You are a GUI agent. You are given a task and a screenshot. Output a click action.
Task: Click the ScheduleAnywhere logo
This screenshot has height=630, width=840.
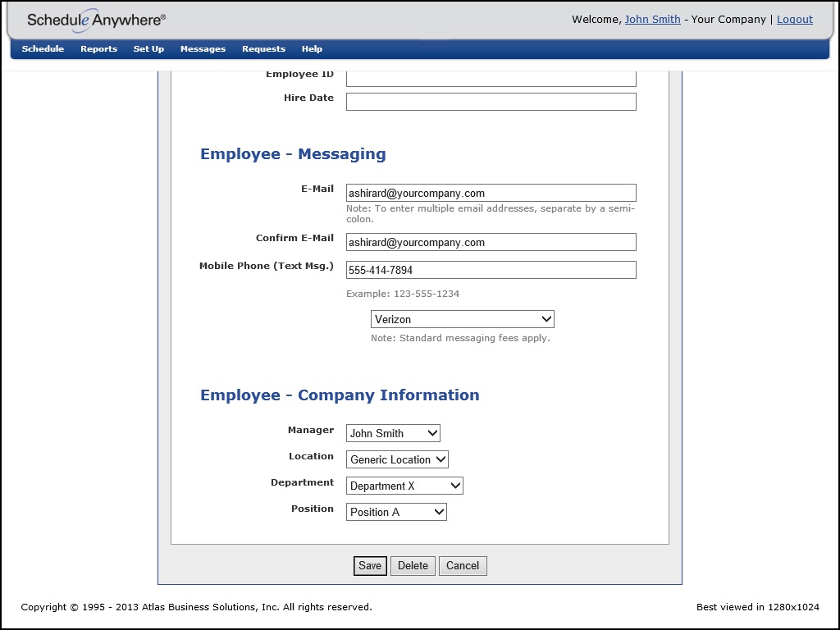point(96,20)
